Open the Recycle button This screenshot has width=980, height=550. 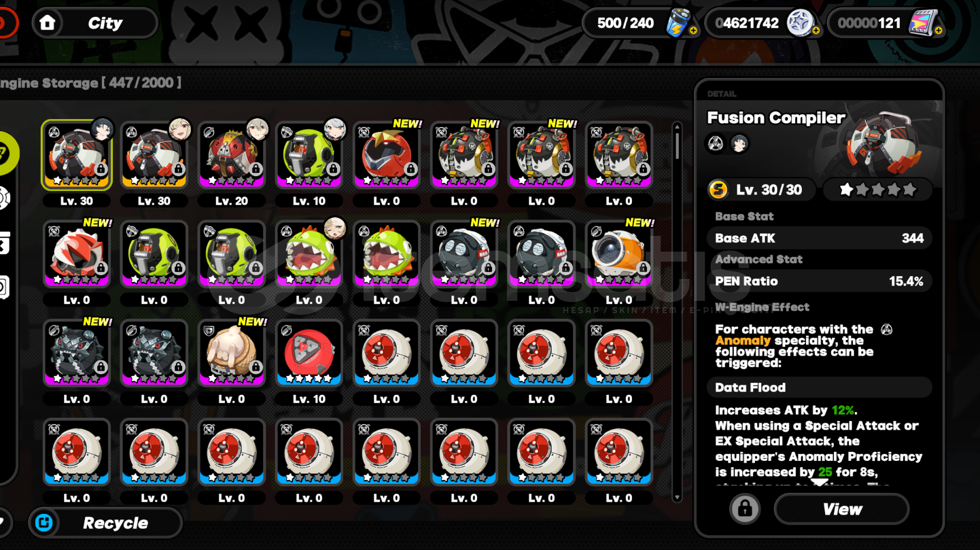105,522
